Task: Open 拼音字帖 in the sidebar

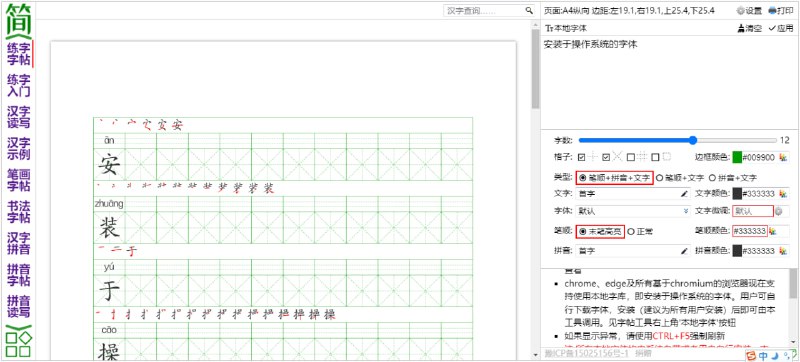Action: point(19,275)
